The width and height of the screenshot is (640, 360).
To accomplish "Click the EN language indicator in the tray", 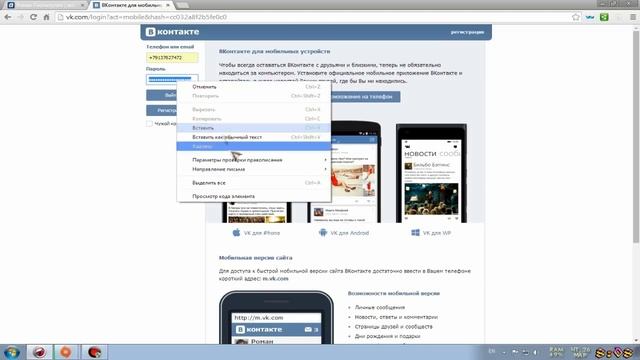I will (x=492, y=351).
